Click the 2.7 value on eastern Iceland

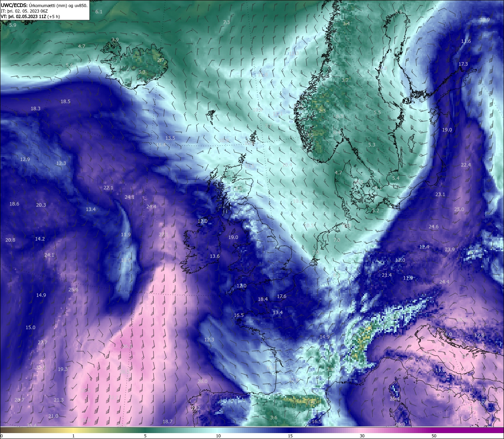pyautogui.click(x=161, y=60)
